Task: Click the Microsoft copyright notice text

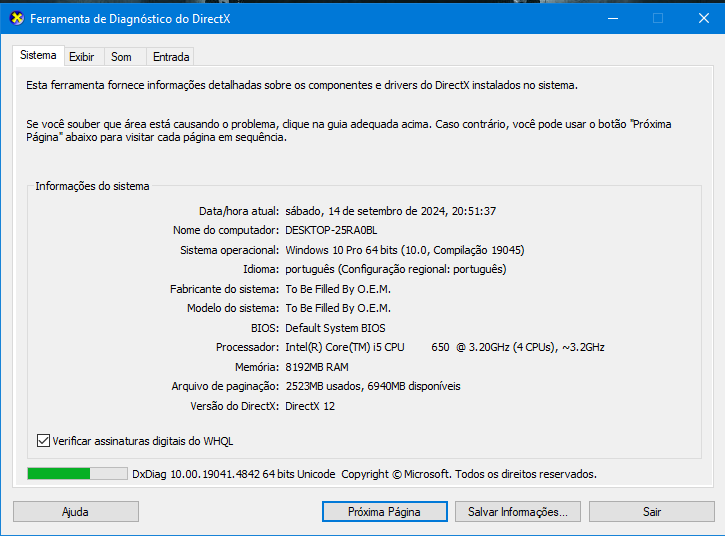Action: click(x=469, y=474)
